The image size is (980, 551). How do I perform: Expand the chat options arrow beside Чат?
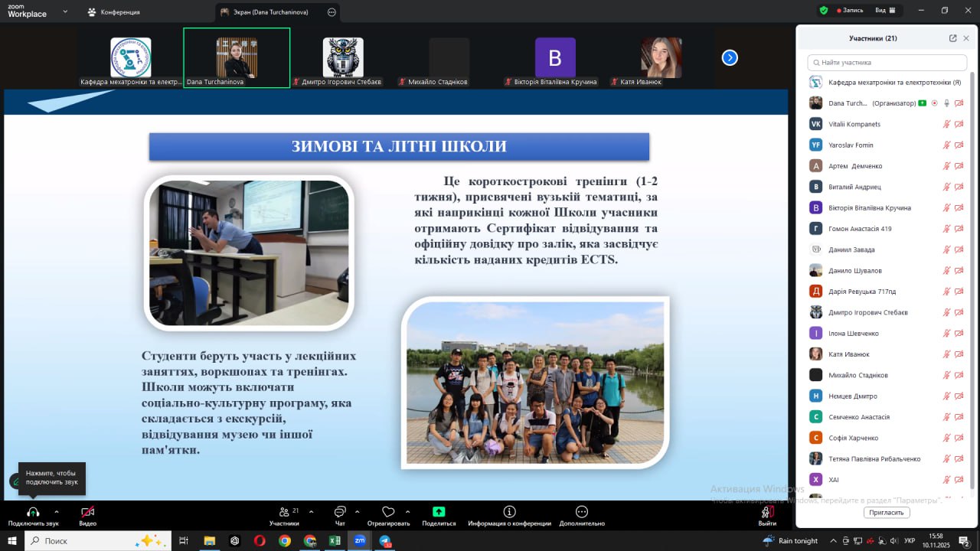(x=357, y=511)
